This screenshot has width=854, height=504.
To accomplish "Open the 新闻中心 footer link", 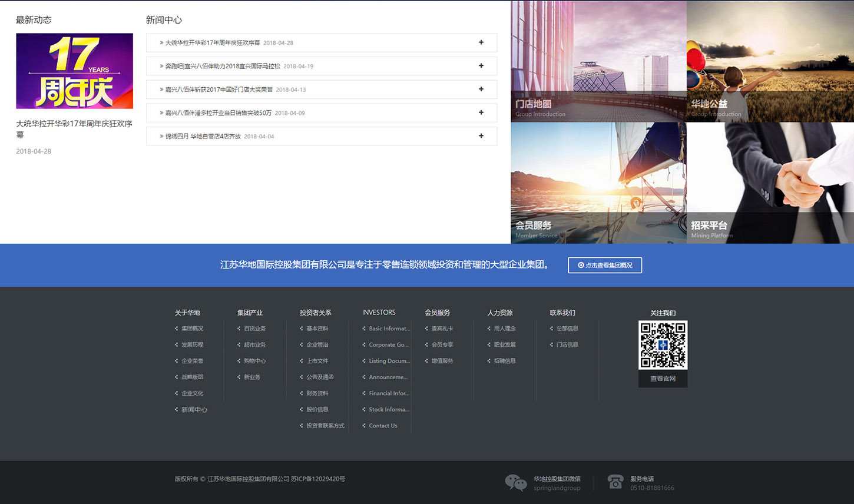I will pos(194,410).
